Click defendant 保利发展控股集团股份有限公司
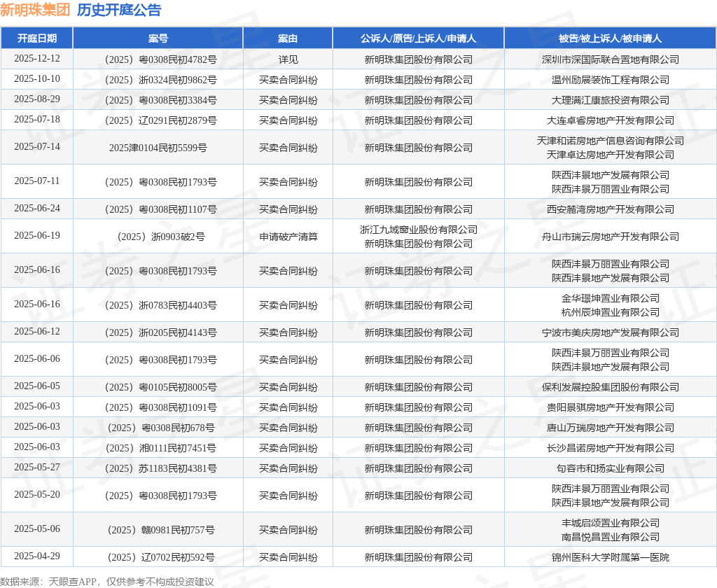This screenshot has height=588, width=717. (x=610, y=387)
